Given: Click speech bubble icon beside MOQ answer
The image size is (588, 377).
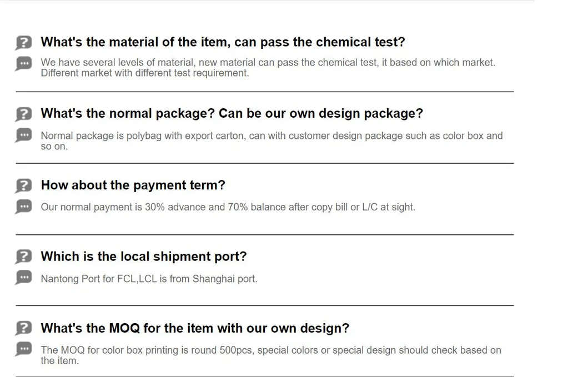Looking at the screenshot, I should point(23,349).
